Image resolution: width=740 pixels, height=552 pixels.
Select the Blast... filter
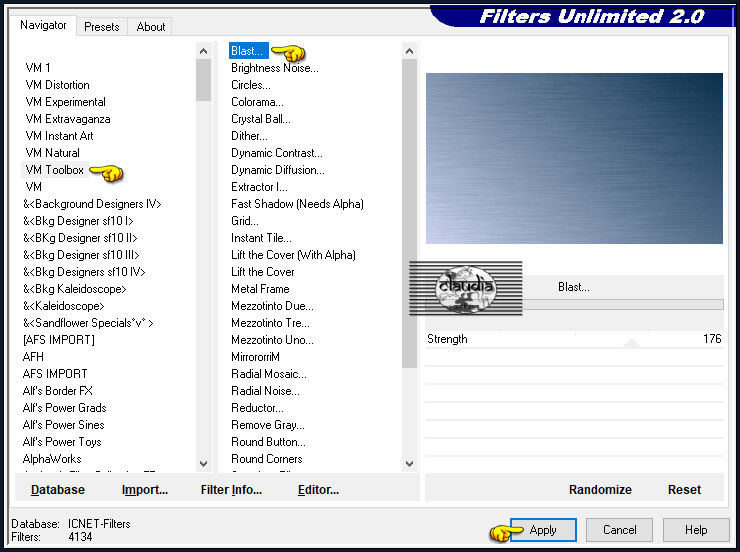click(x=248, y=51)
